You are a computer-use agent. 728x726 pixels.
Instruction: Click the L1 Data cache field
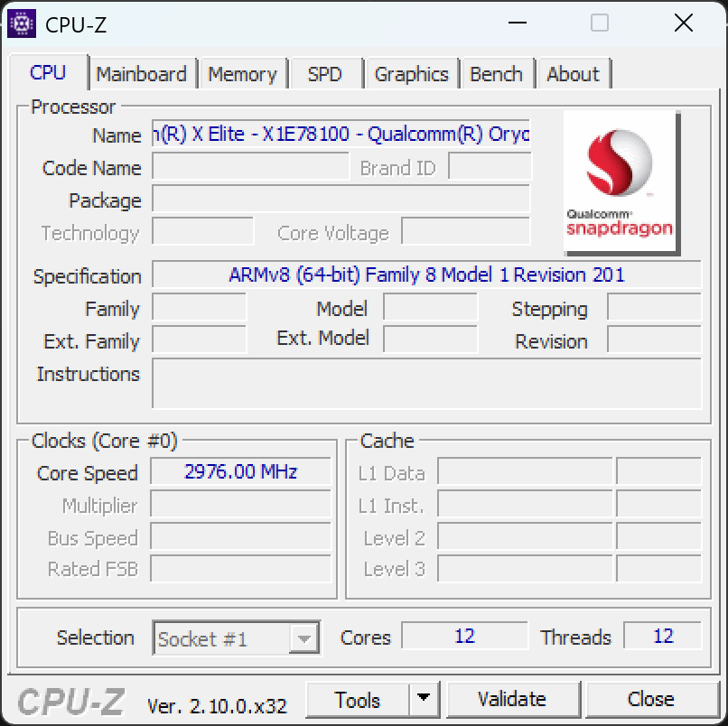[x=525, y=471]
